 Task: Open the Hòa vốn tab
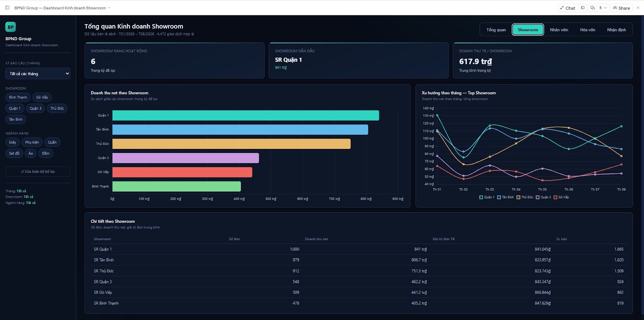point(587,30)
